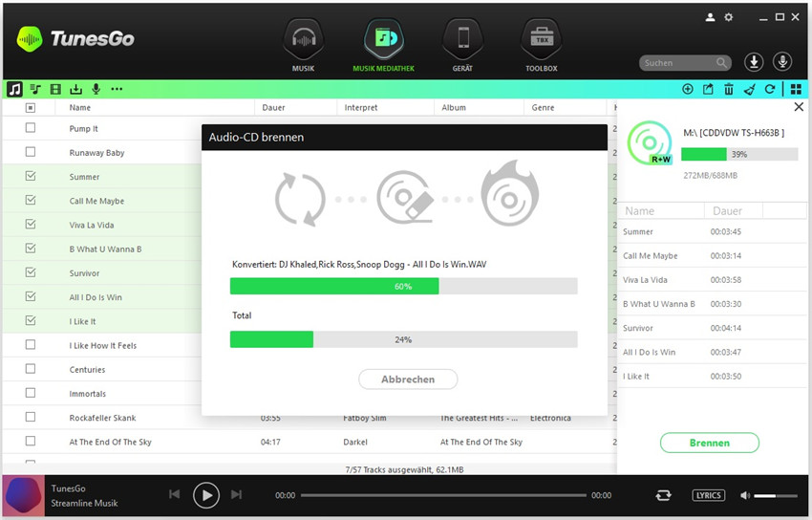Click the conversion progress bar at 60%
The image size is (812, 520).
403,287
